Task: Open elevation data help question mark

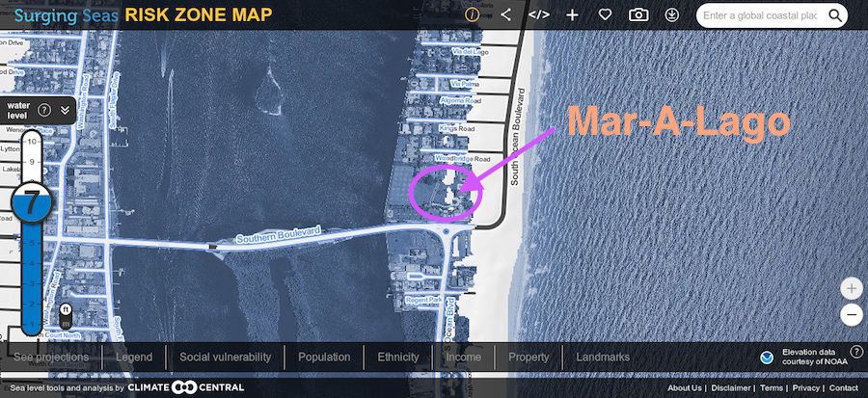Action: [x=855, y=351]
